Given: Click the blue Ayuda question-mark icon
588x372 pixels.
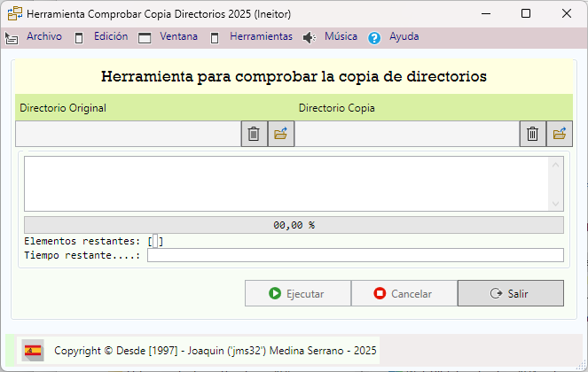Looking at the screenshot, I should tap(374, 38).
